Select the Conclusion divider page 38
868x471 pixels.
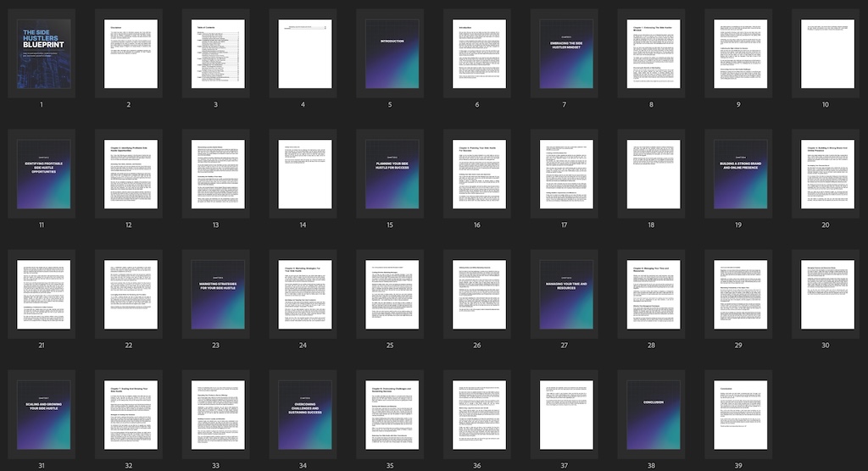[x=654, y=414]
